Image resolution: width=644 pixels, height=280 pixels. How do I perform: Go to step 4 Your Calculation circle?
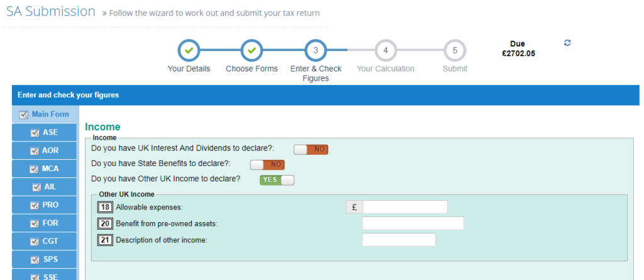[386, 50]
